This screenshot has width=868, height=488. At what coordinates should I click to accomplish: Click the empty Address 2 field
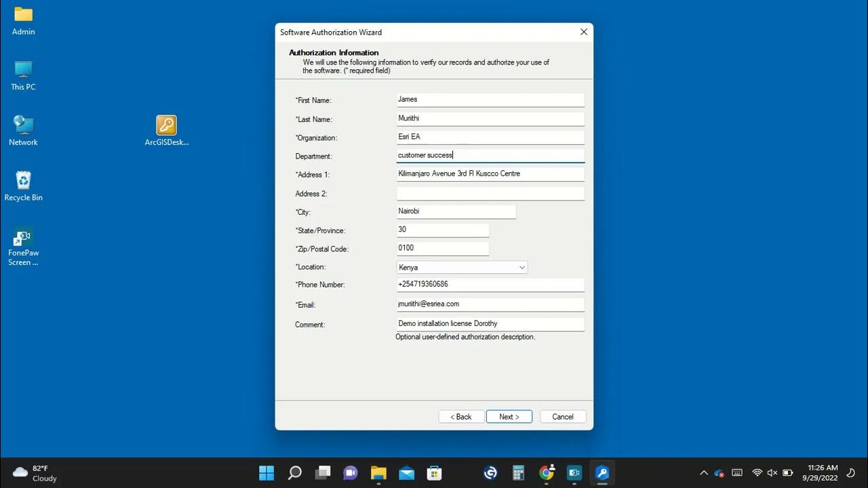[x=490, y=193]
